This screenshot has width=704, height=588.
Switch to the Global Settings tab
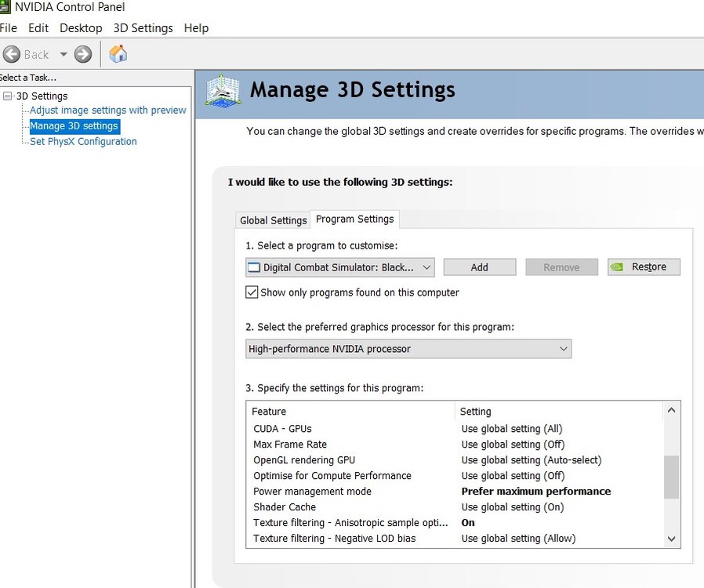click(x=273, y=220)
